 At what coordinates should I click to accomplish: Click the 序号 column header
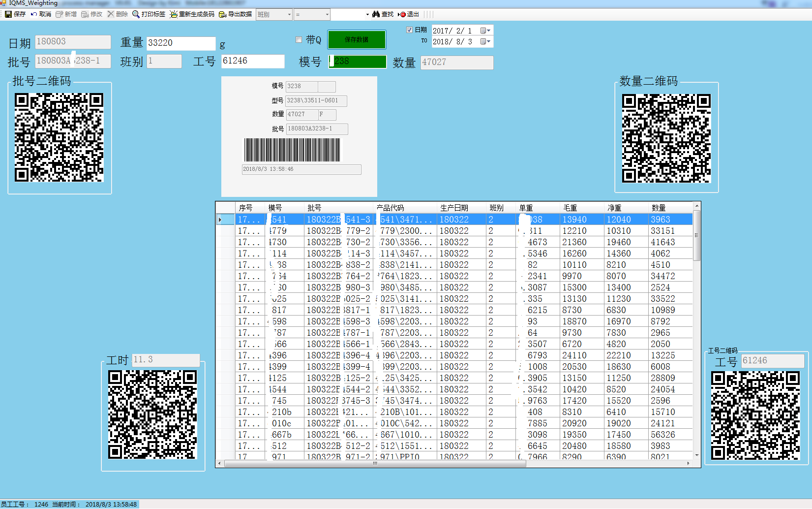[250, 208]
